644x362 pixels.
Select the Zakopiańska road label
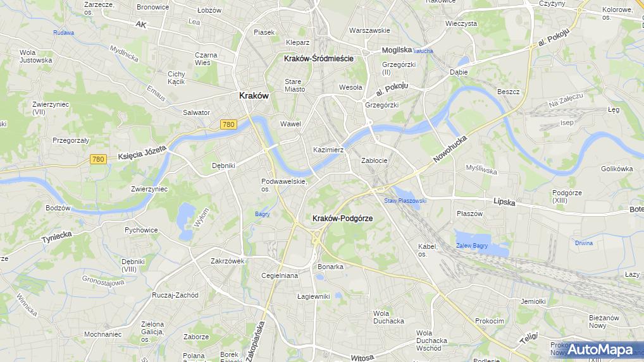pyautogui.click(x=256, y=342)
